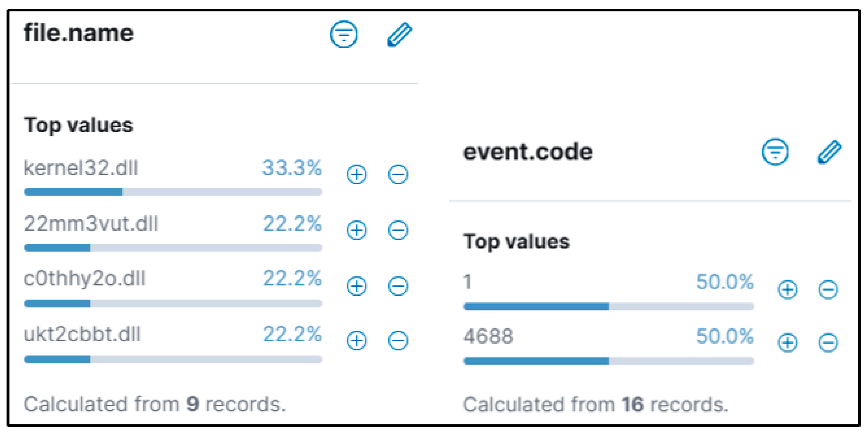Click the edit pencil icon for event.code

pyautogui.click(x=829, y=152)
